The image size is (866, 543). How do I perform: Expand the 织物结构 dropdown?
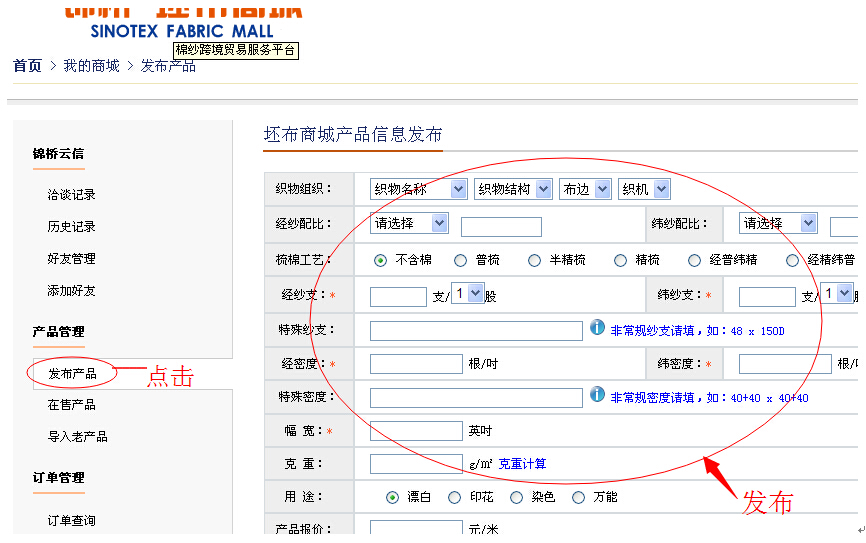(514, 189)
